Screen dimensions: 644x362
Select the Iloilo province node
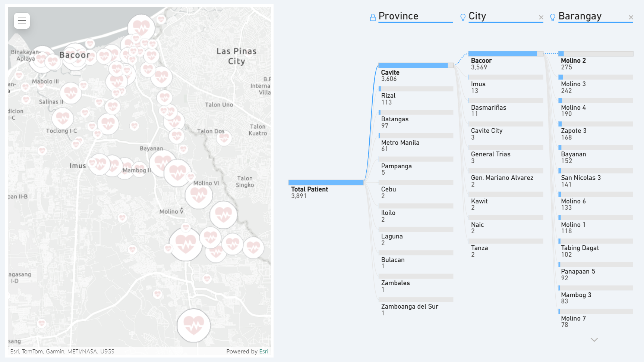point(416,213)
